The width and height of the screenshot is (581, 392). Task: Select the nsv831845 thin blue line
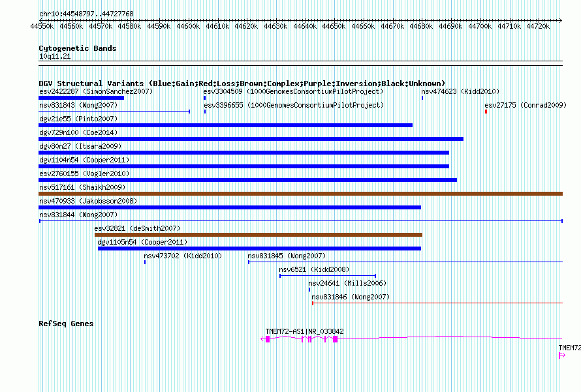point(405,262)
